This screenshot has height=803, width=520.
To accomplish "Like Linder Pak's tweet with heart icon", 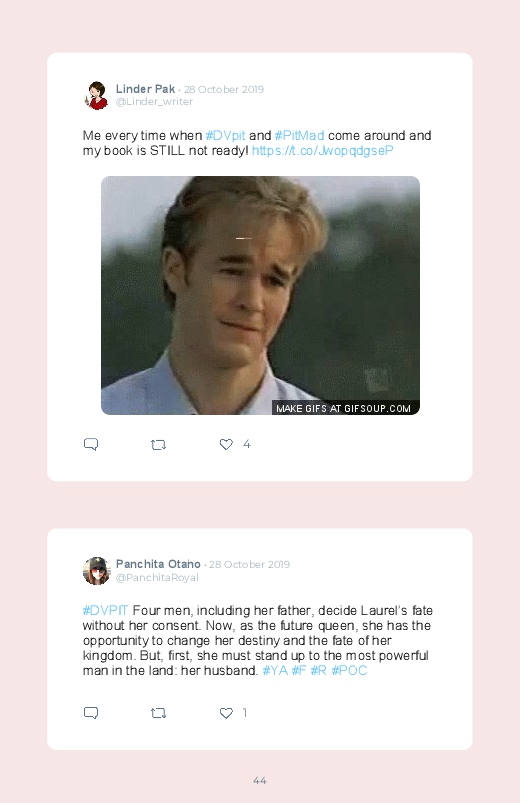I will 226,444.
